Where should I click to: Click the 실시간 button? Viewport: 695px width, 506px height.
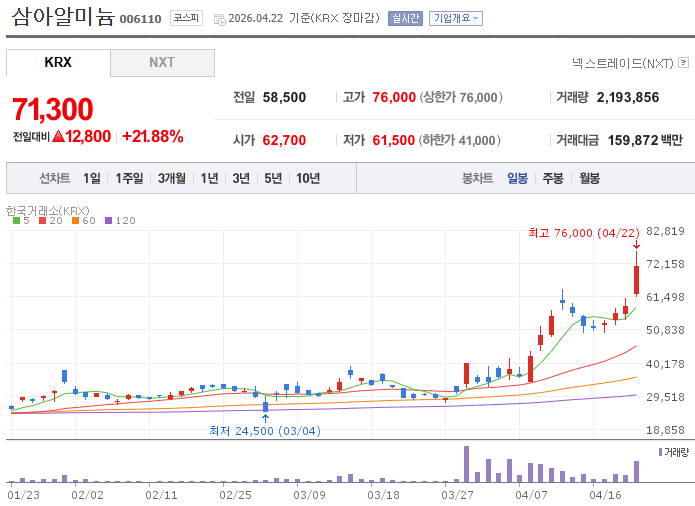point(405,19)
